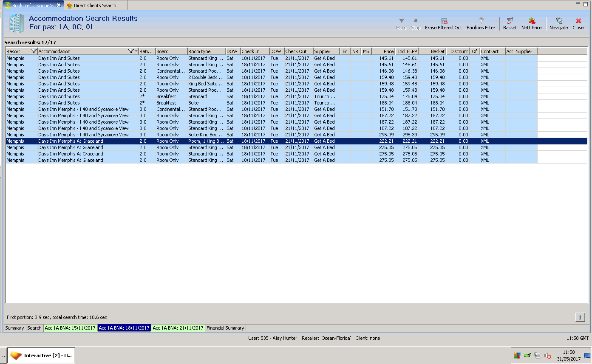Open the Facilities Filter funnel
Viewport: 592px width, 364px height.
[481, 21]
